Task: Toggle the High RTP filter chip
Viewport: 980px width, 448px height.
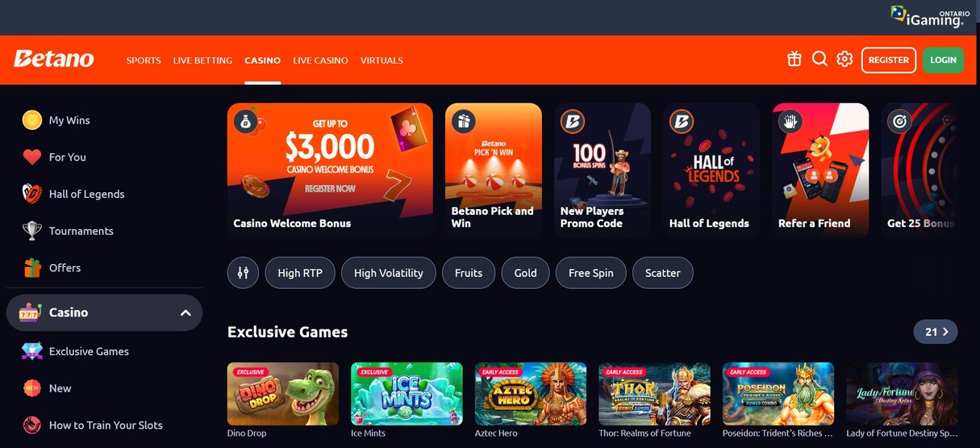Action: [300, 273]
